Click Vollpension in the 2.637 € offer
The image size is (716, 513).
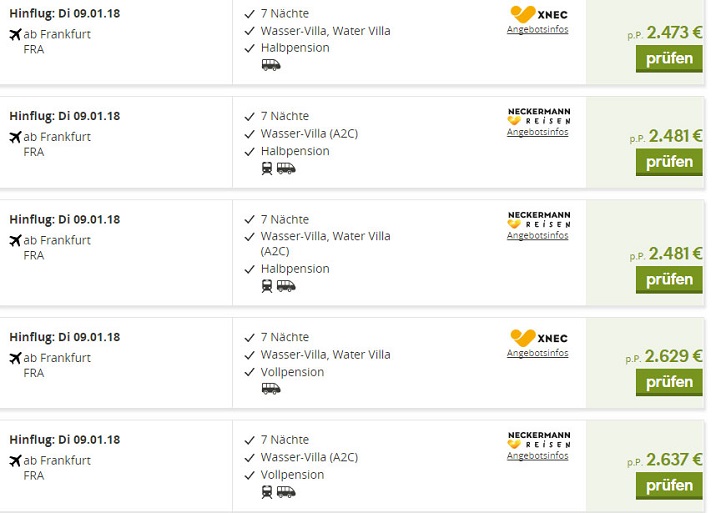[292, 475]
